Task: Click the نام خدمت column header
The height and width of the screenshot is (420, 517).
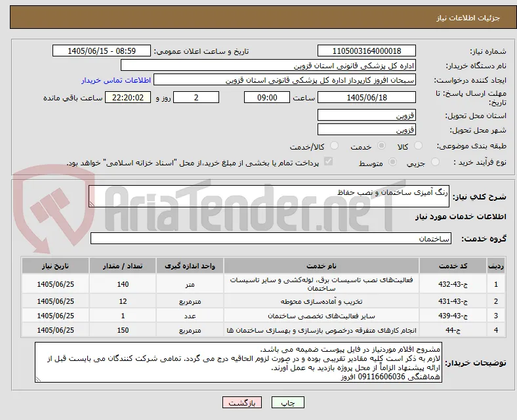Action: coord(321,266)
